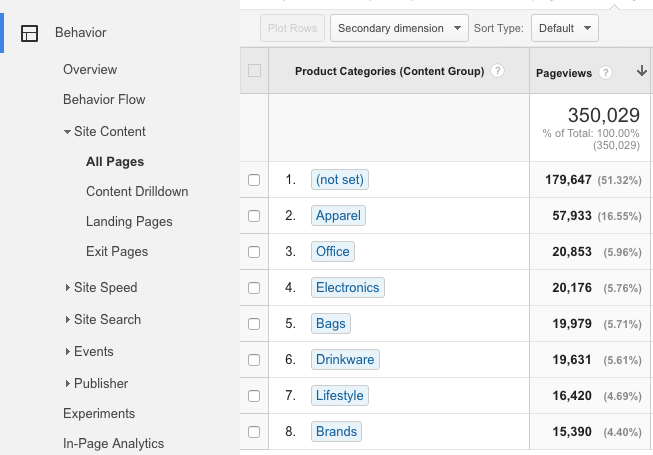Check the Bags row checkbox

[254, 324]
